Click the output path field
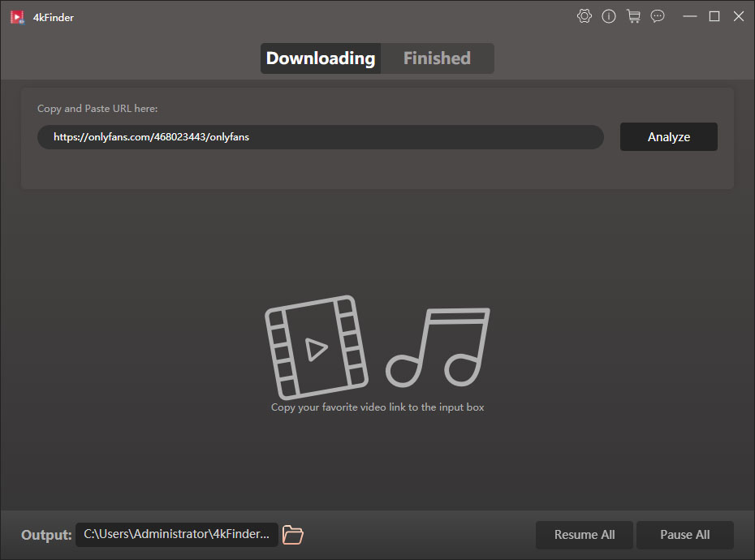The image size is (755, 560). coord(176,534)
